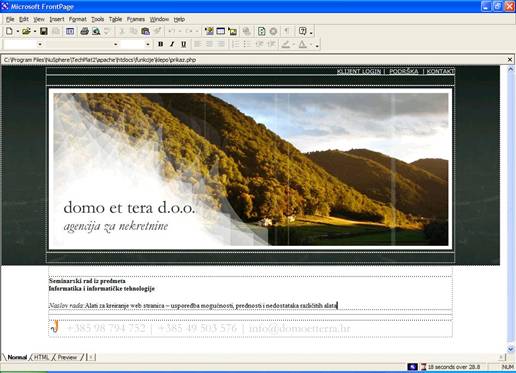Image resolution: width=516 pixels, height=373 pixels.
Task: Open the Font name dropdown arrow
Action: click(115, 44)
